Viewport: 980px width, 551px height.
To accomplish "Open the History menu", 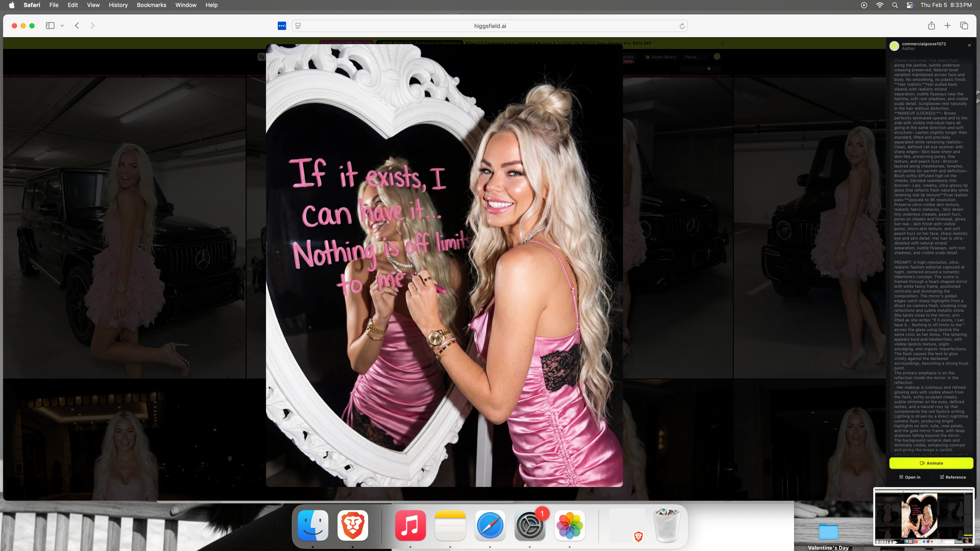I will click(x=118, y=5).
